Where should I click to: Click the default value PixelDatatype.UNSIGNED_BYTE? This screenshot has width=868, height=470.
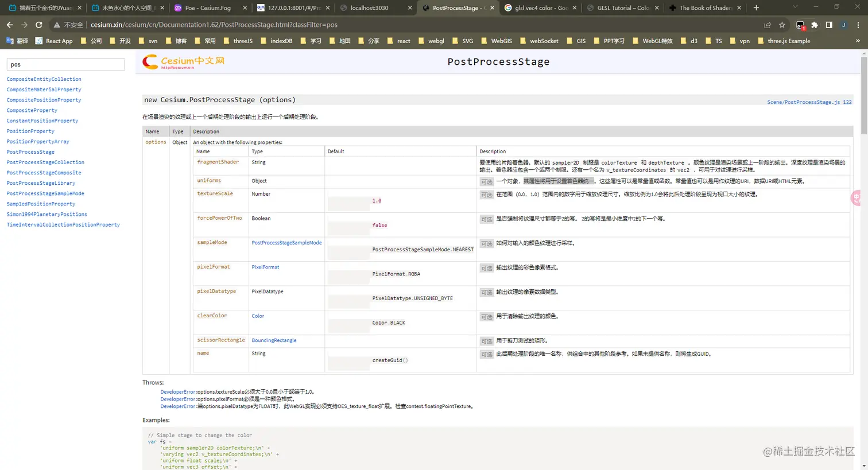412,298
